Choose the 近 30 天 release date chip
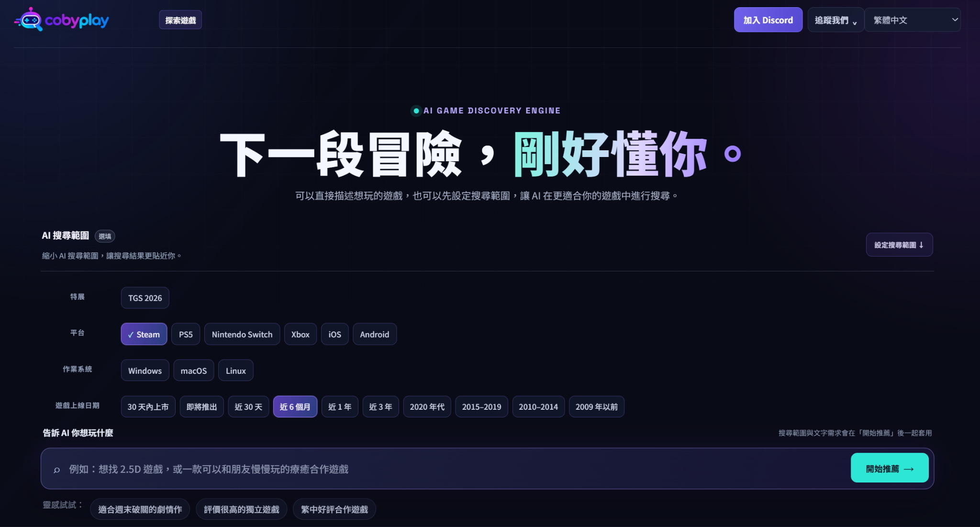 (x=248, y=406)
